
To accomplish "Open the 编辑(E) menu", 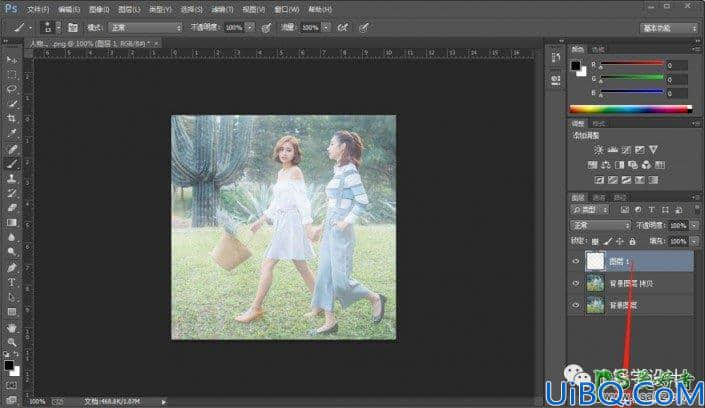I will (x=69, y=9).
